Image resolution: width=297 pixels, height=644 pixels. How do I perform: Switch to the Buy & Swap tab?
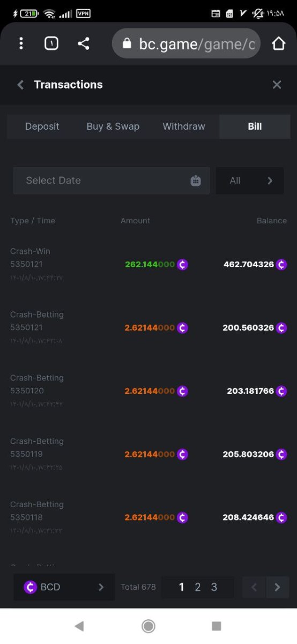[113, 127]
